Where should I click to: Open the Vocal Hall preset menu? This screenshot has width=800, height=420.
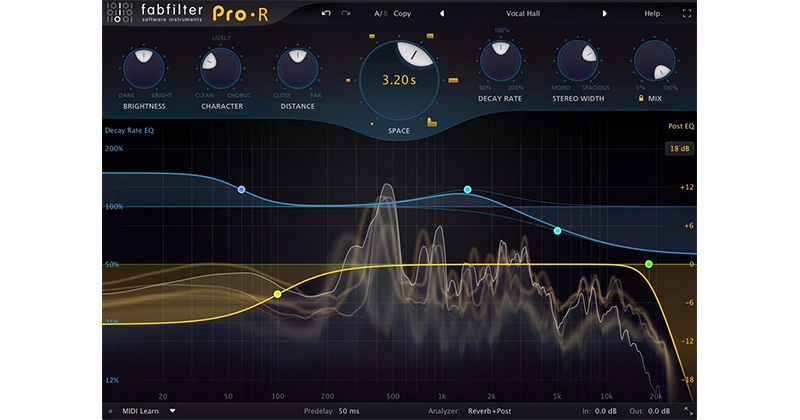click(523, 14)
